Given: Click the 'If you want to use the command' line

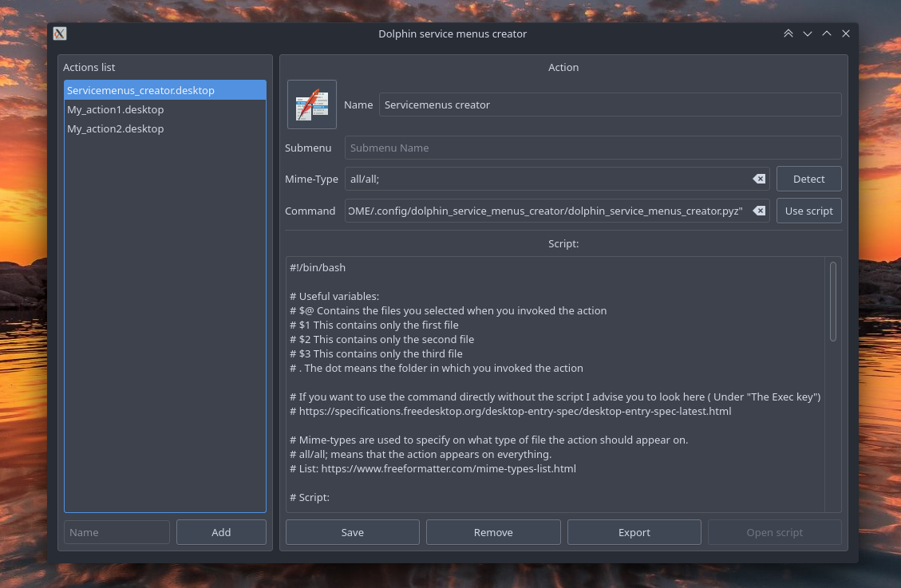Looking at the screenshot, I should coord(555,397).
